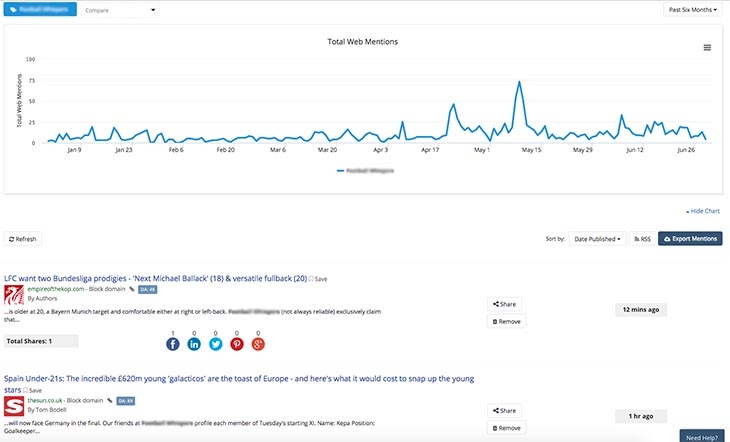
Task: Expand the Past Six Months date range
Action: (x=692, y=10)
